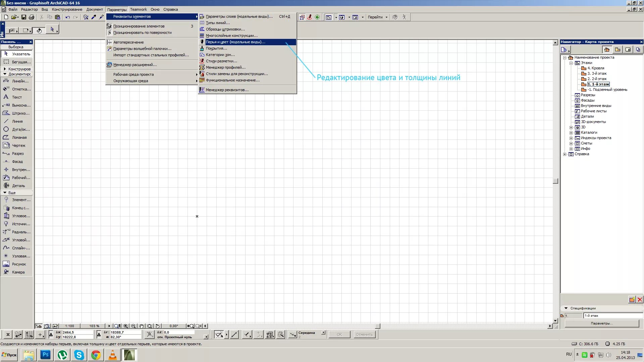Image resolution: width=644 pixels, height=362 pixels.
Task: Collapse the Документирование toolbox section
Action: 5,74
